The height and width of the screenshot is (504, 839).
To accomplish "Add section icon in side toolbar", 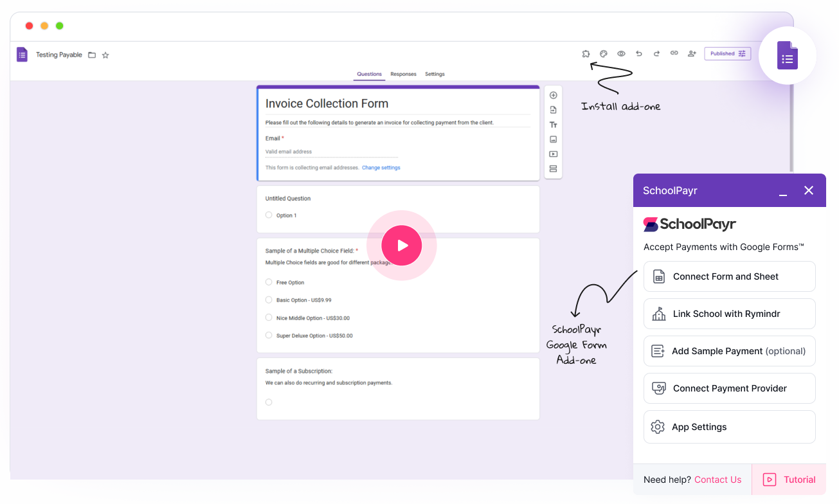I will (553, 169).
